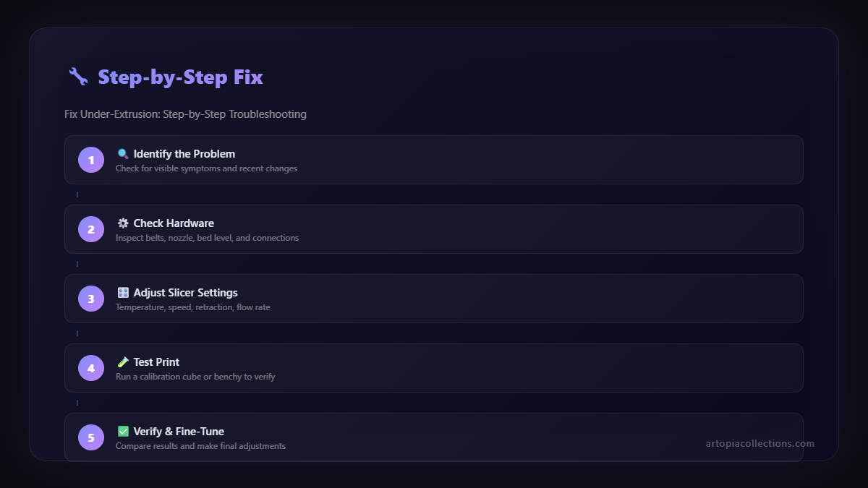Click the test tube icon on Test Print
The width and height of the screenshot is (868, 488).
122,361
